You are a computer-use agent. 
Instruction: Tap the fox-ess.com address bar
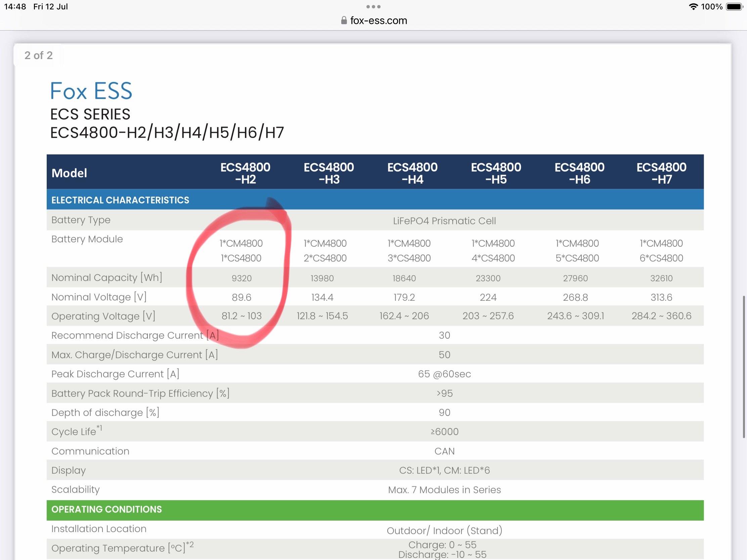[x=378, y=20]
